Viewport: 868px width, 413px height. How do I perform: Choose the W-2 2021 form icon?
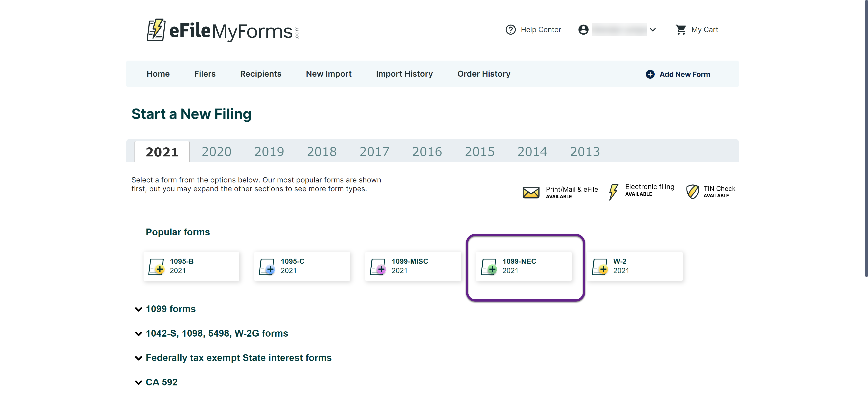pos(600,267)
